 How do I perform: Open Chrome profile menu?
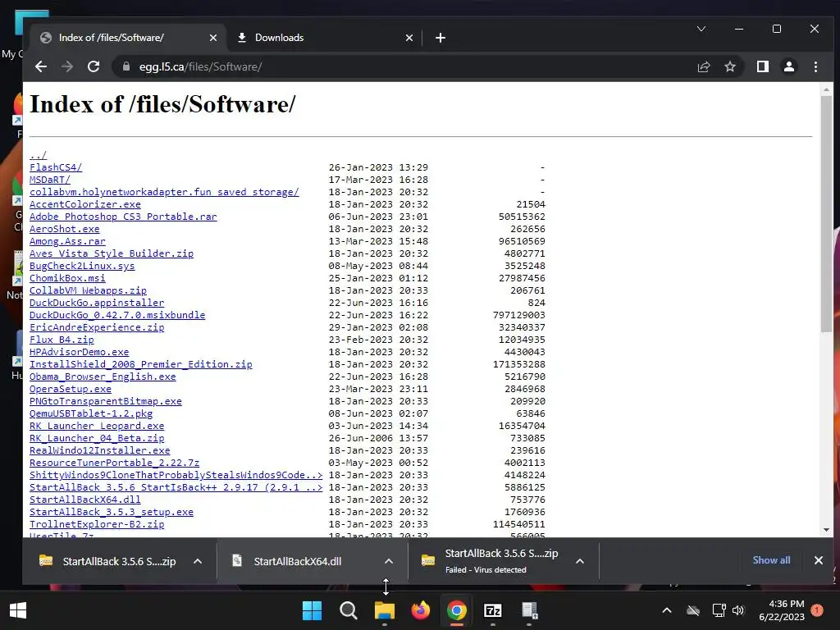coord(788,66)
